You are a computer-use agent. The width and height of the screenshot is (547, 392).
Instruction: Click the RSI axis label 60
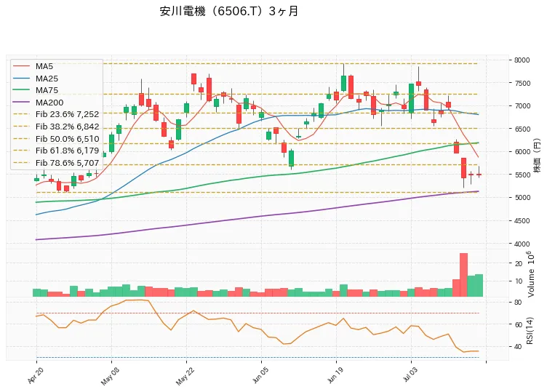(x=518, y=324)
